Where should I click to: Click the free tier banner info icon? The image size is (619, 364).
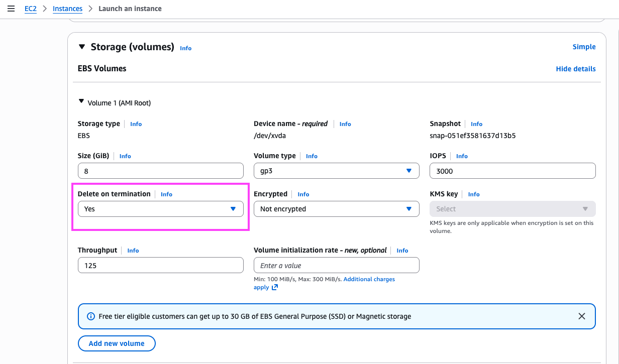91,316
